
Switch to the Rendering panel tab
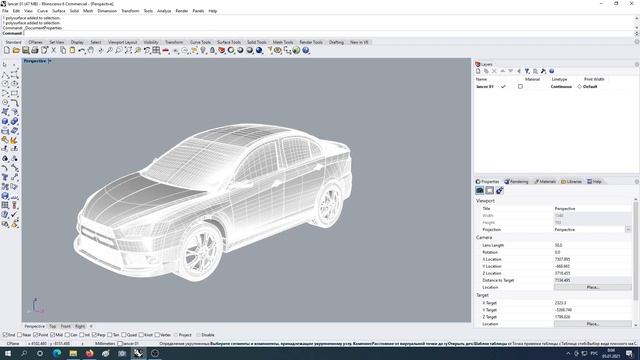(516, 182)
